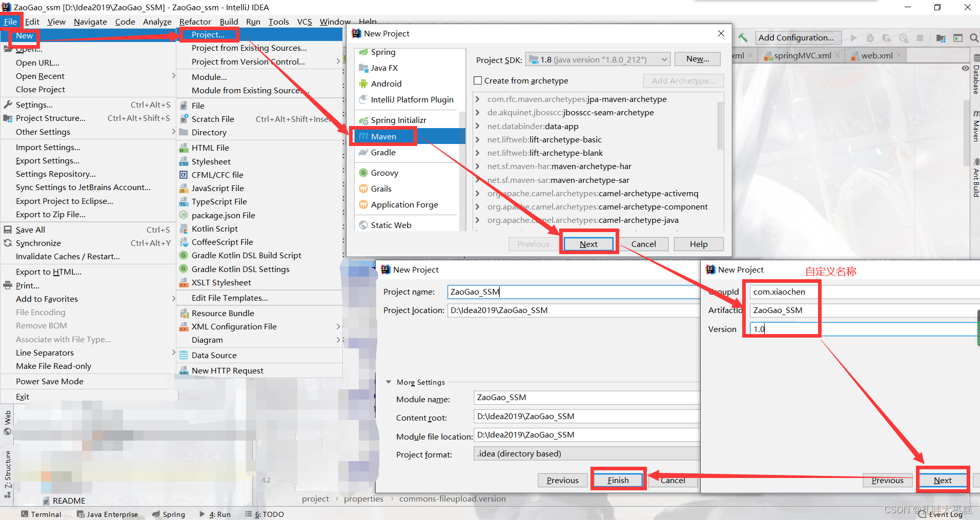Open the Terminal tool window
The image size is (980, 520).
tap(41, 514)
